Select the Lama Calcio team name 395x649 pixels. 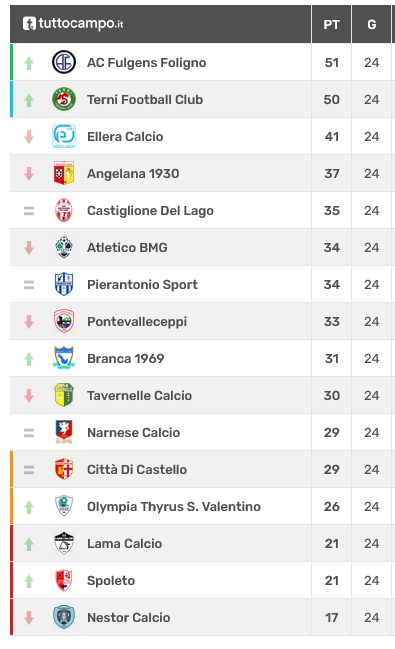[125, 543]
